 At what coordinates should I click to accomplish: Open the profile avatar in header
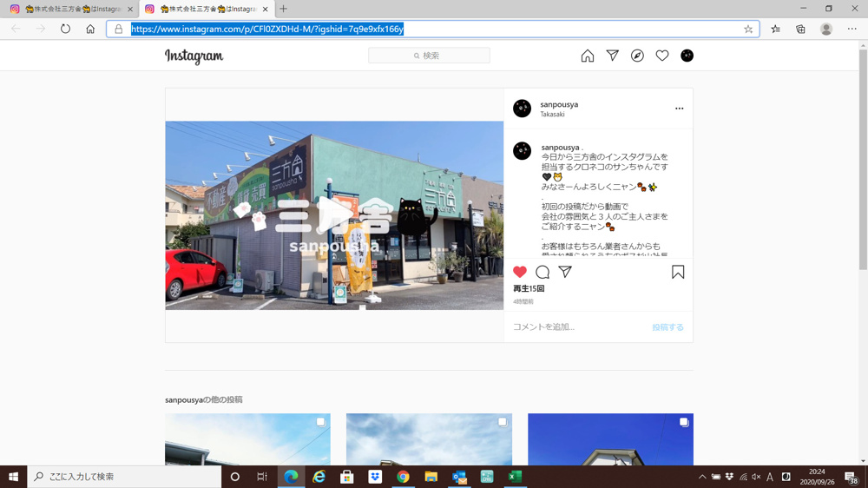(687, 56)
